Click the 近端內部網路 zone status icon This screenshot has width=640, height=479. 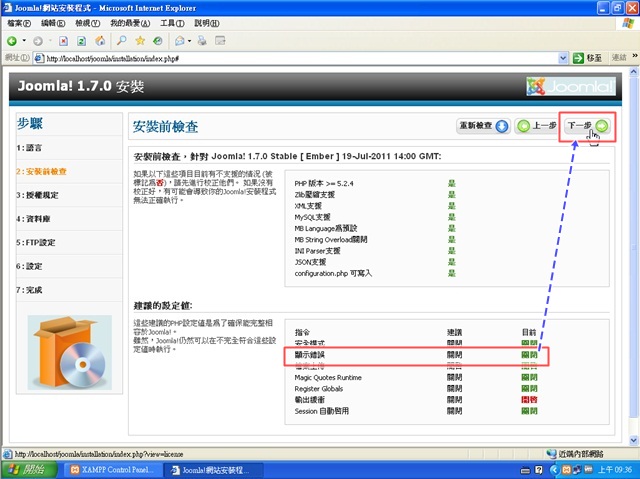(551, 454)
